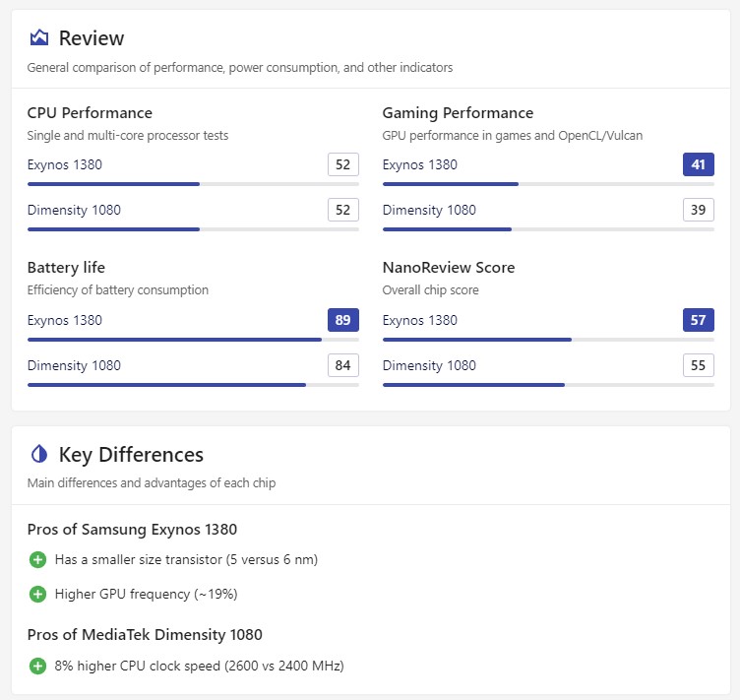740x700 pixels.
Task: Click Exynos 1380 label under CPU Performance
Action: coord(65,164)
